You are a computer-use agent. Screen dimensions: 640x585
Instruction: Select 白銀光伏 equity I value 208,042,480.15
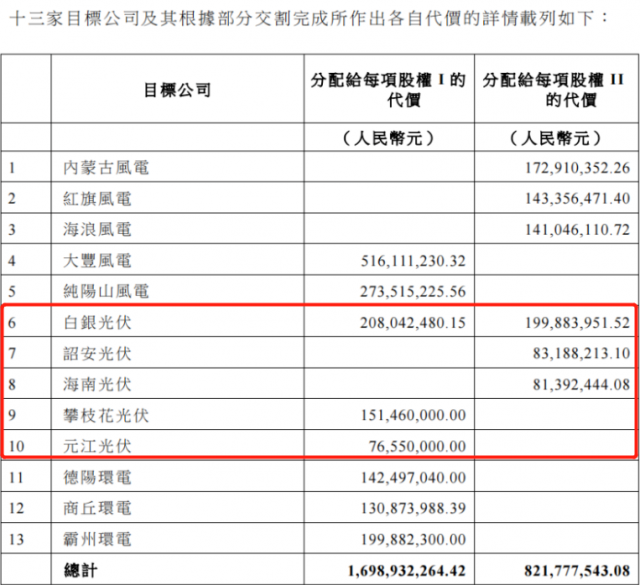click(411, 322)
